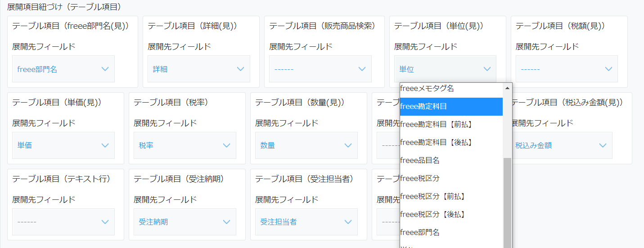The width and height of the screenshot is (644, 248).
Task: Open the 詳細 destination field dropdown
Action: tap(199, 69)
